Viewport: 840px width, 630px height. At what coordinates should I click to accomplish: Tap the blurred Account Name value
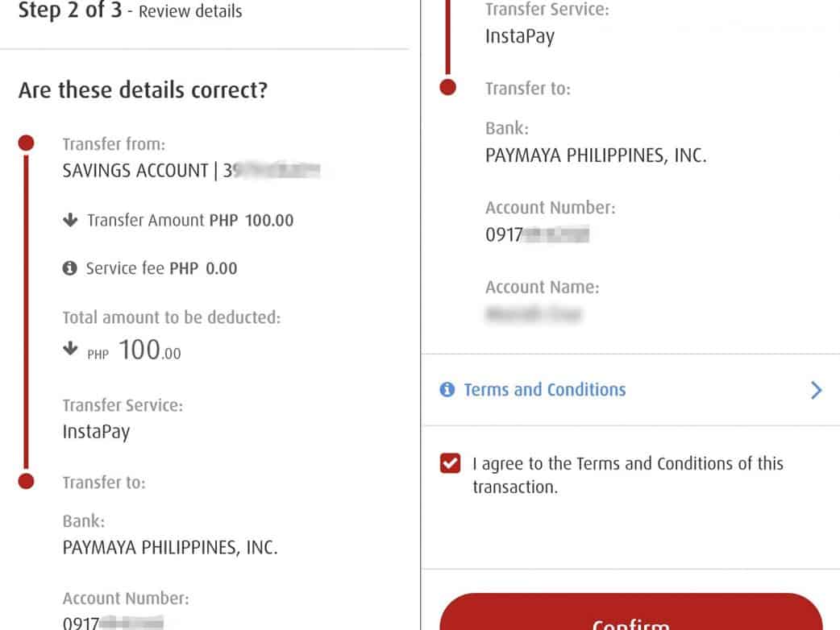(533, 314)
